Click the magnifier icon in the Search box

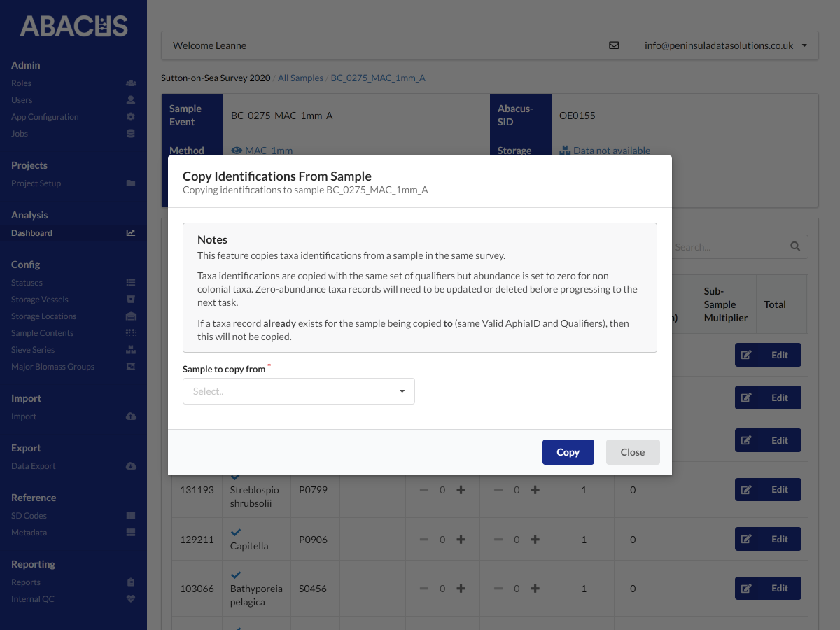tap(794, 246)
